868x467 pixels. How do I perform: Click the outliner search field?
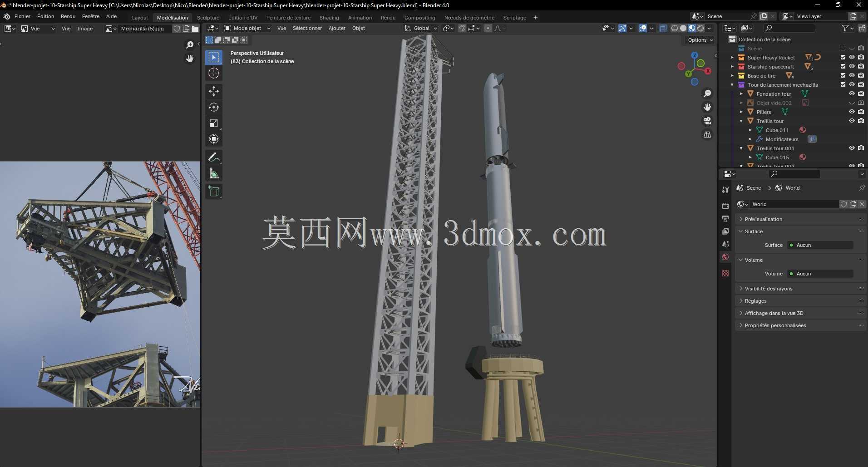click(x=789, y=28)
